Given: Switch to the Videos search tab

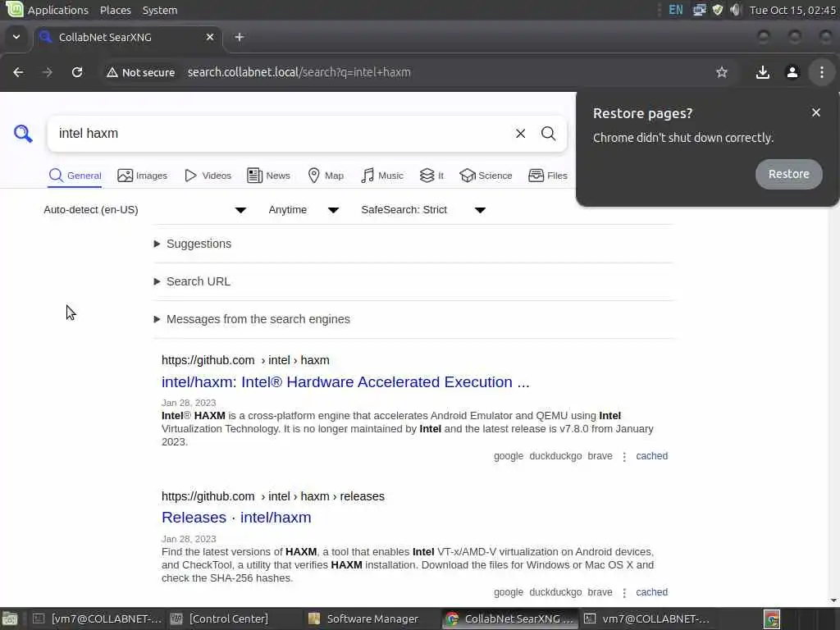Looking at the screenshot, I should 208,176.
